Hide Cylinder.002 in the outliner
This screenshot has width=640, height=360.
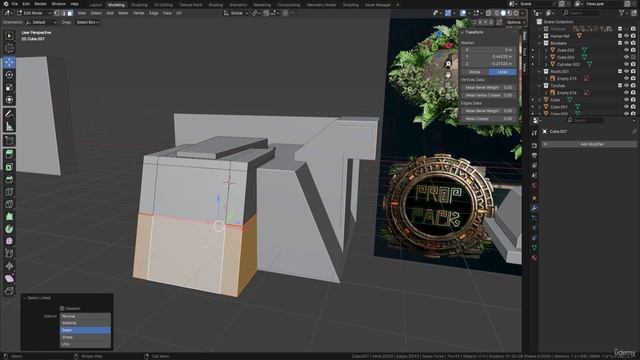(x=626, y=64)
